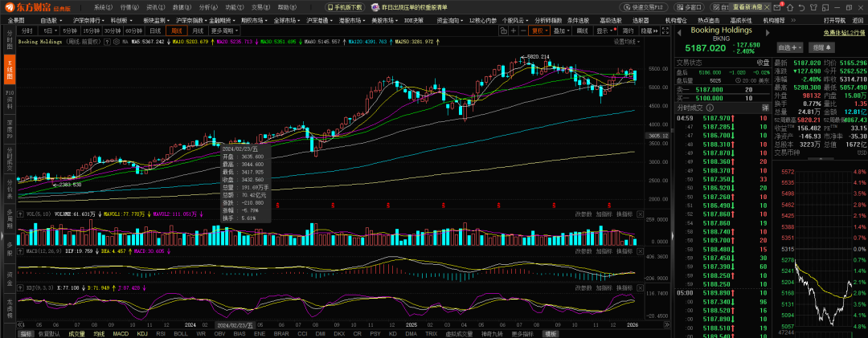This screenshot has width=868, height=338.
Task: Open 设置均线 dropdown
Action: coord(627,42)
